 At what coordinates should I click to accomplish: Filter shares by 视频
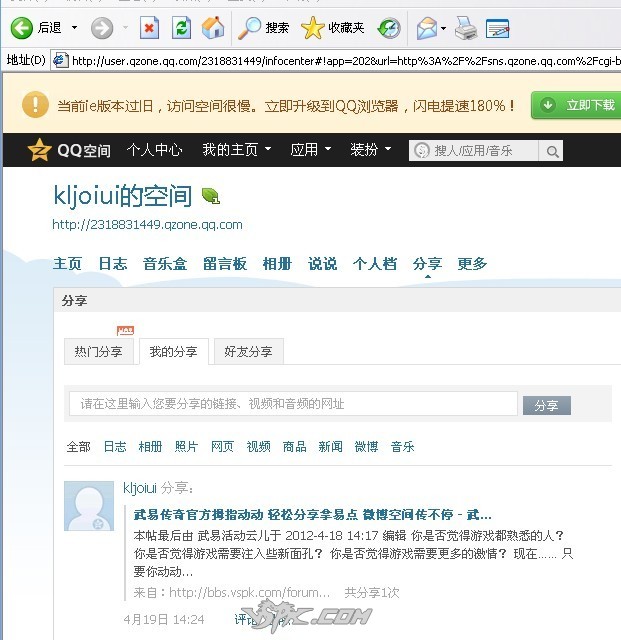point(258,447)
